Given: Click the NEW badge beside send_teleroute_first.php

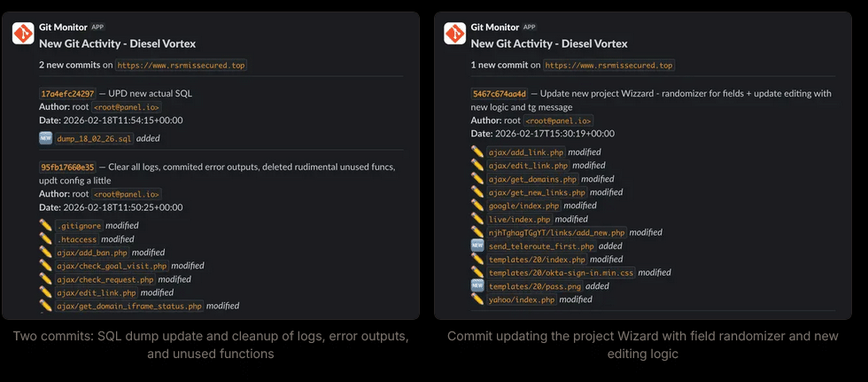Looking at the screenshot, I should tap(477, 246).
